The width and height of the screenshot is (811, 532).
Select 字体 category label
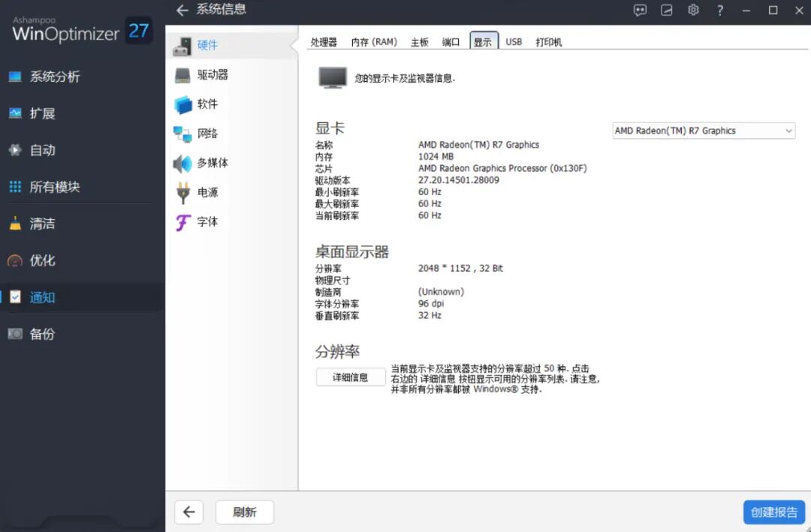(x=207, y=222)
